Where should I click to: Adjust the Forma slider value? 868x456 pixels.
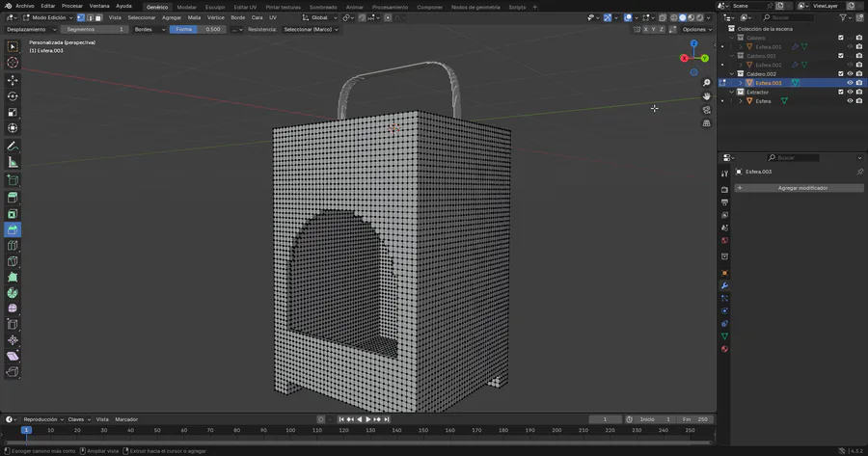(198, 29)
